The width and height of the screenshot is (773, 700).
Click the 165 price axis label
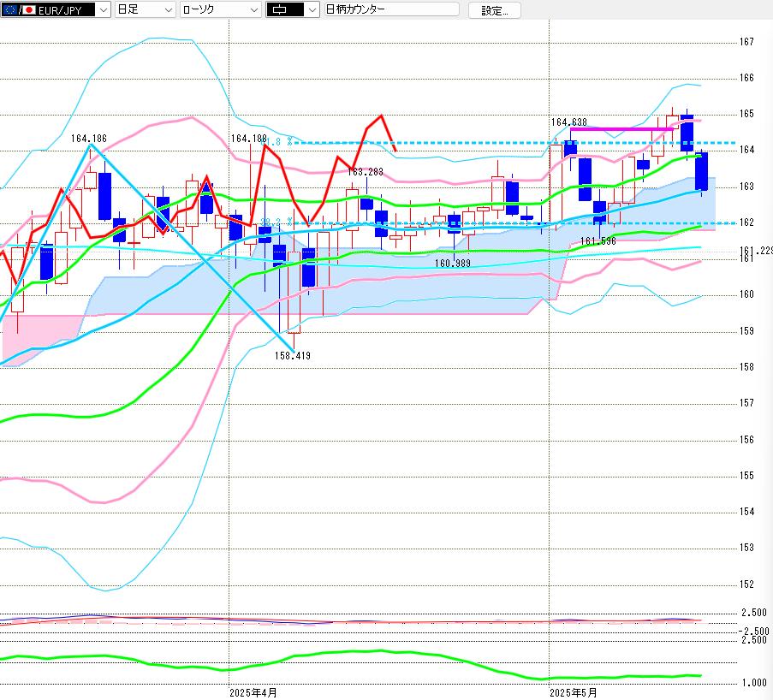tap(746, 114)
